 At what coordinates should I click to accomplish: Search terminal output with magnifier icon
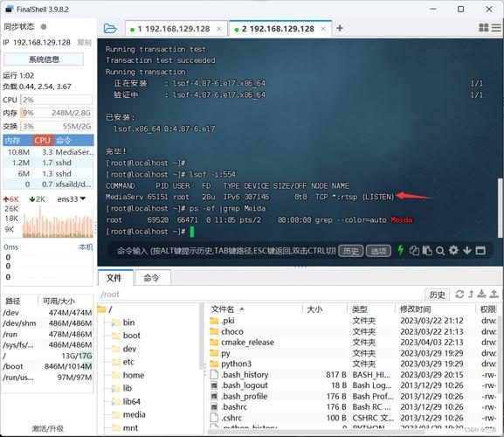(x=440, y=251)
